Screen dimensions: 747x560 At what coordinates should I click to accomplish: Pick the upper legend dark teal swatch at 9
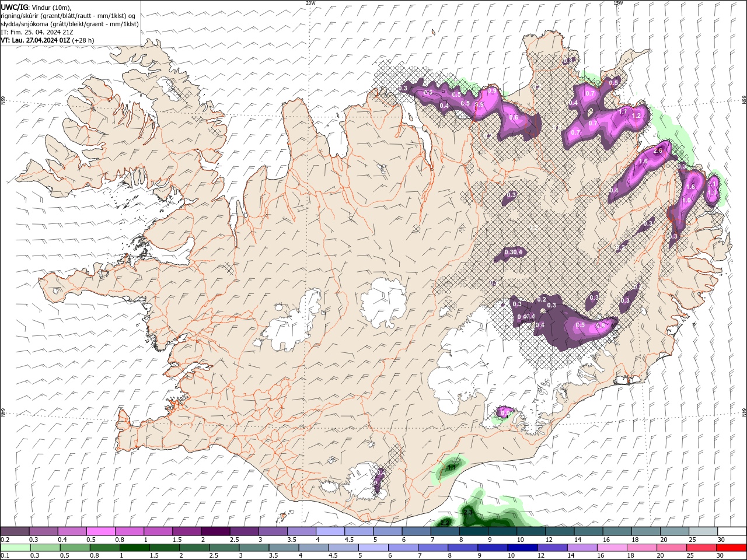(x=502, y=531)
